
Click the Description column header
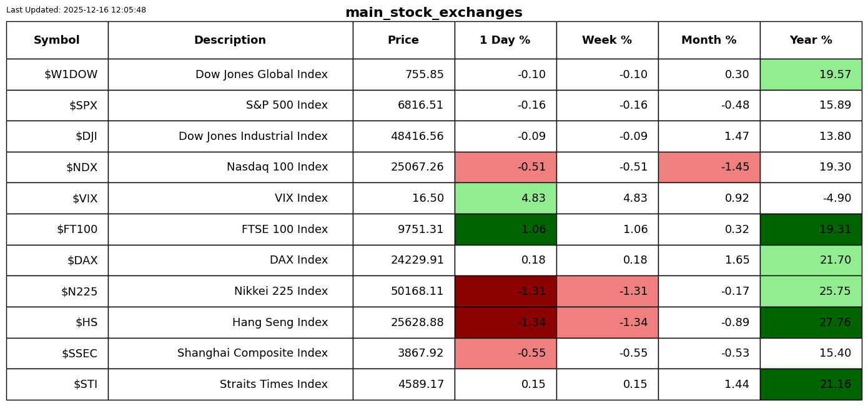pyautogui.click(x=230, y=40)
